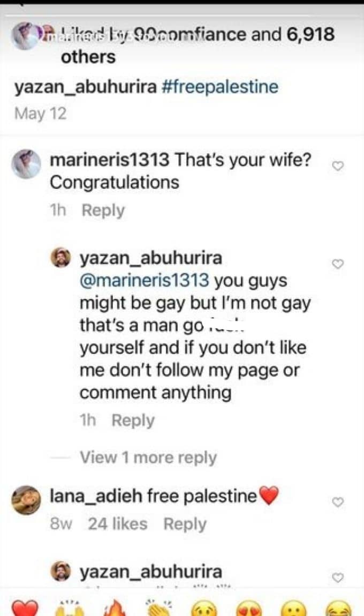This screenshot has width=364, height=616.
Task: Open the caption username yazan_abuhurira
Action: click(x=86, y=87)
